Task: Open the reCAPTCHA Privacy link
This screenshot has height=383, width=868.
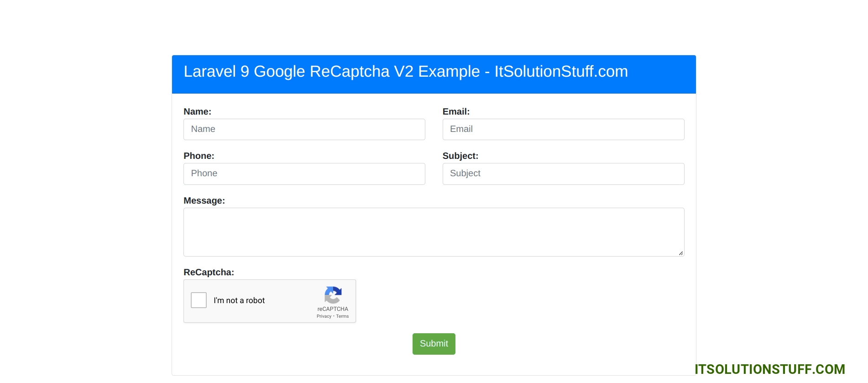Action: (x=324, y=316)
